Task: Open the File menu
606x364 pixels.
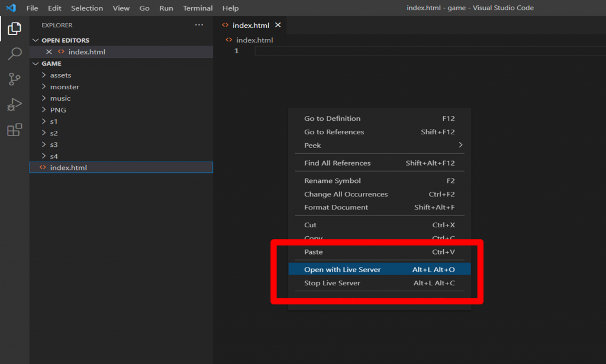Action: pyautogui.click(x=32, y=8)
